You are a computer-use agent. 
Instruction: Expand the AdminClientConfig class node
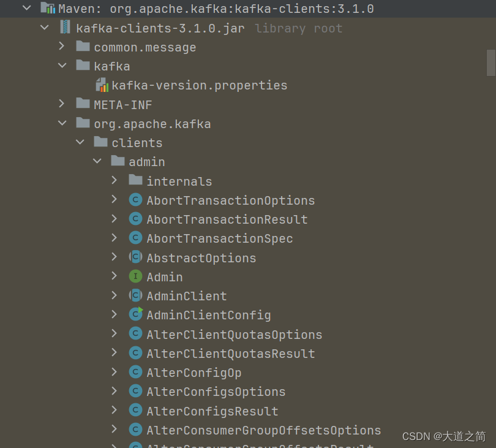click(114, 314)
